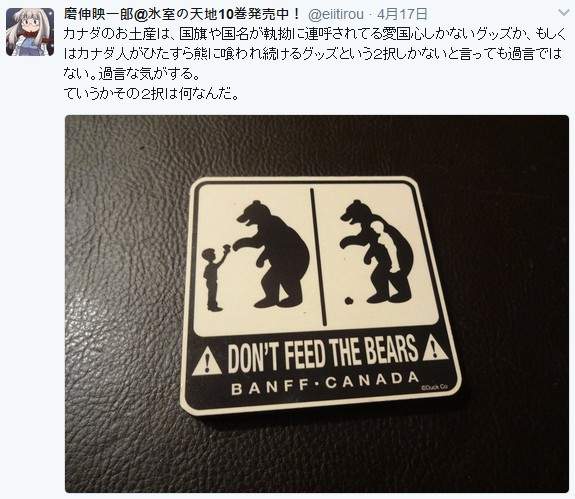Click the bear with boy inside silhouette
575x499 pixels.
(x=377, y=252)
